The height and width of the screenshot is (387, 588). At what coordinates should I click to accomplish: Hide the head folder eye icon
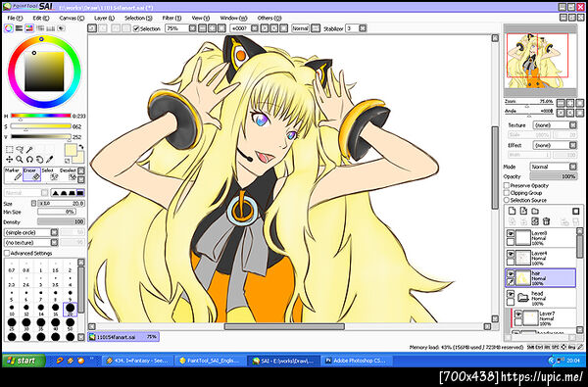[511, 294]
